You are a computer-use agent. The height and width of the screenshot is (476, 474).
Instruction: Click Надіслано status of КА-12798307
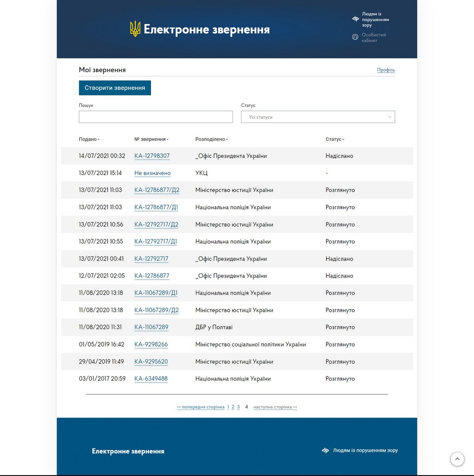pyautogui.click(x=339, y=156)
